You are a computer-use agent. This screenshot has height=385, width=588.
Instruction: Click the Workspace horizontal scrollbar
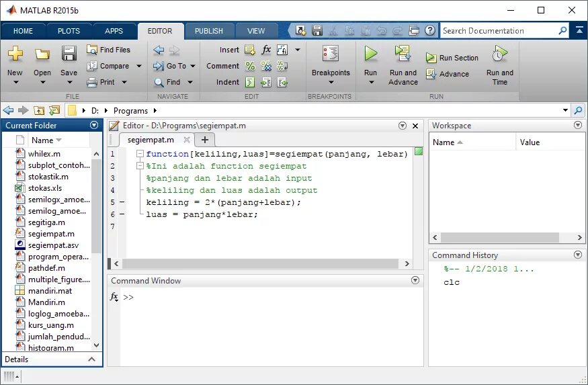tap(500, 237)
